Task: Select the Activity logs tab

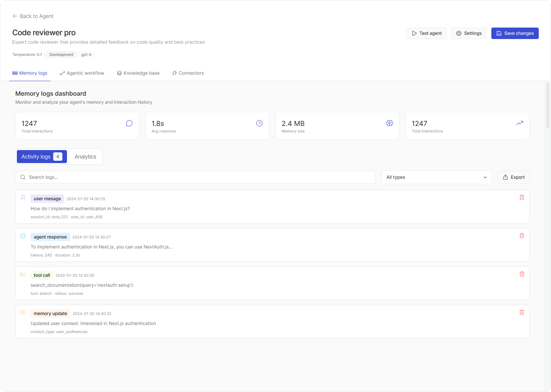Action: [x=42, y=157]
